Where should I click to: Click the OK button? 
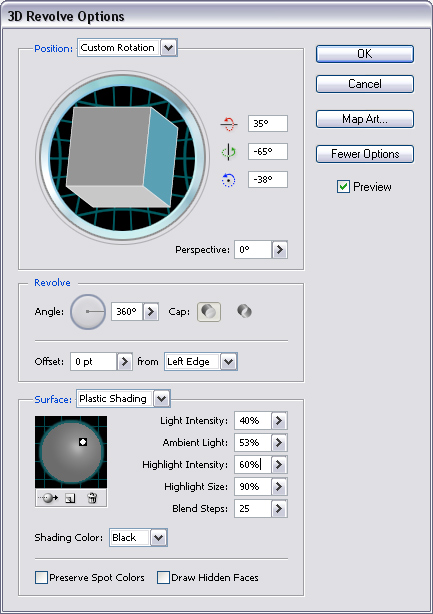tap(364, 54)
